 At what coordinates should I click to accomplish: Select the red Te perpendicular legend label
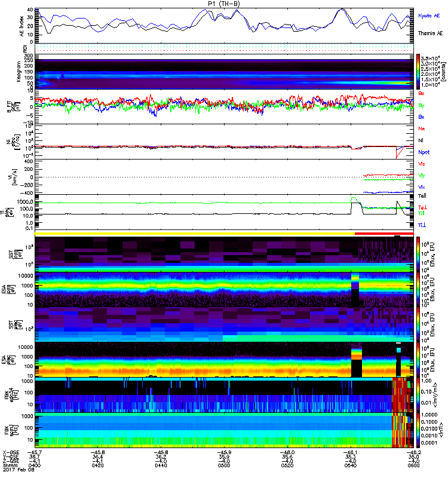(422, 207)
